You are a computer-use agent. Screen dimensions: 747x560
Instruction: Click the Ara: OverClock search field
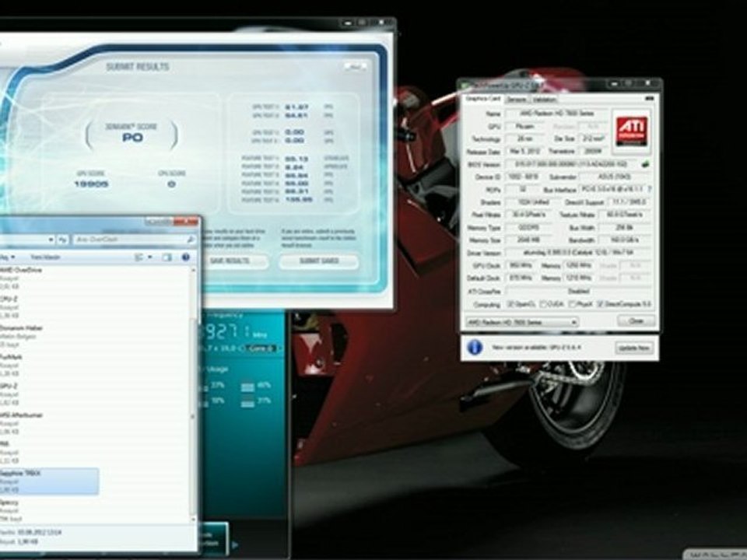pyautogui.click(x=135, y=240)
